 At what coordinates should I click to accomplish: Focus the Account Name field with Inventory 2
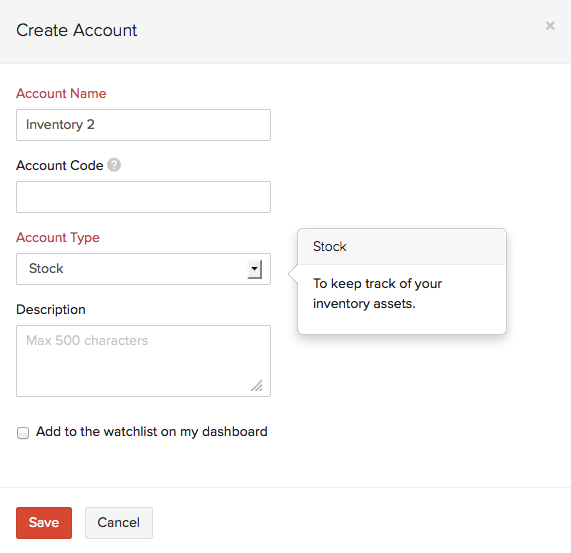(x=143, y=125)
